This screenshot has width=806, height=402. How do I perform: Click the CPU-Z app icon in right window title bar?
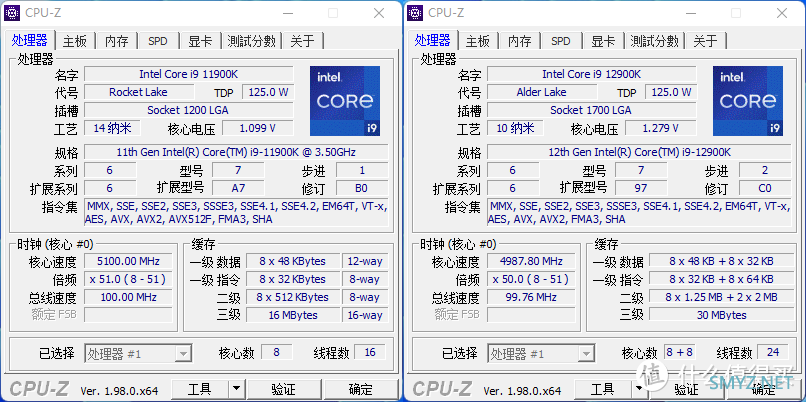coord(415,13)
